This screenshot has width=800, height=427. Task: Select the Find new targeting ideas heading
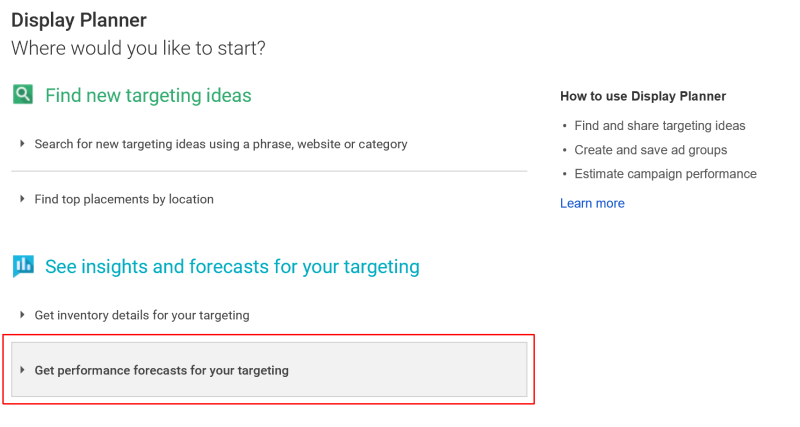point(148,95)
